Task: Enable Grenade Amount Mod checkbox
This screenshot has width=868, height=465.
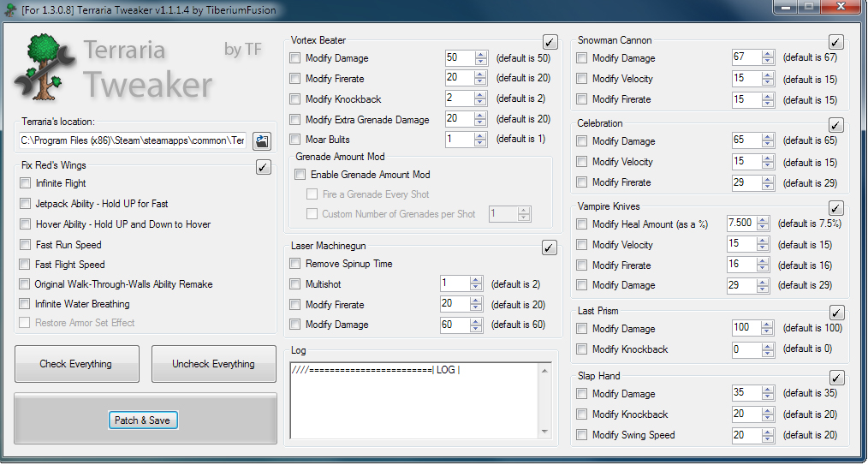Action: (x=300, y=175)
